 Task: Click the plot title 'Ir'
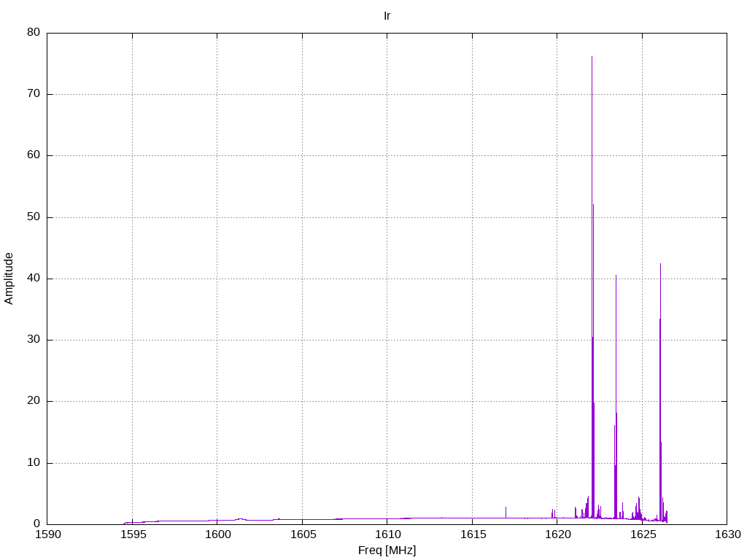tap(387, 16)
